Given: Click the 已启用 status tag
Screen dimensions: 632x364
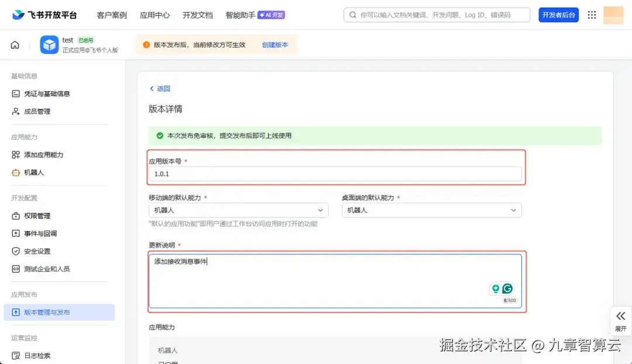Looking at the screenshot, I should (85, 40).
